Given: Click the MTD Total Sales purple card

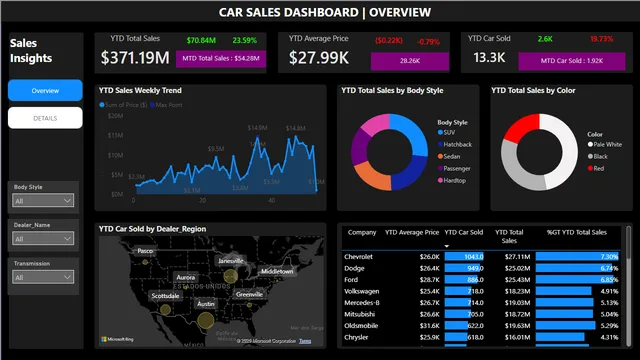Looking at the screenshot, I should (x=221, y=58).
